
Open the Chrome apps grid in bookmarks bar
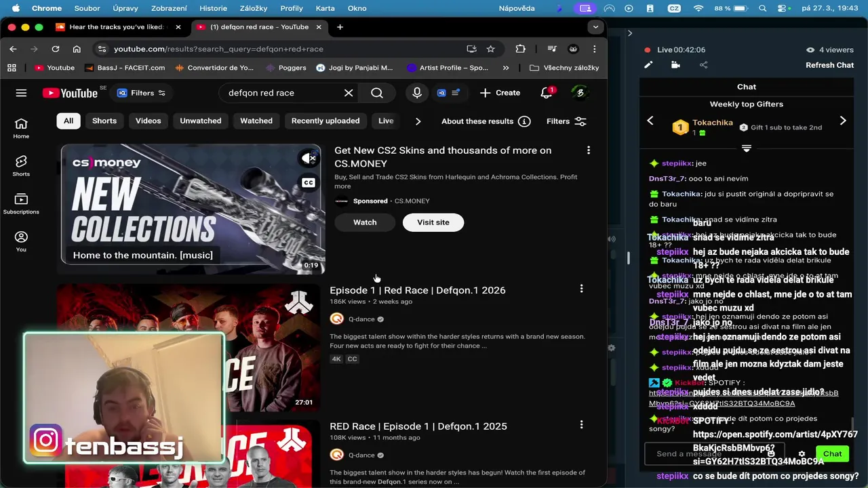tap(12, 68)
